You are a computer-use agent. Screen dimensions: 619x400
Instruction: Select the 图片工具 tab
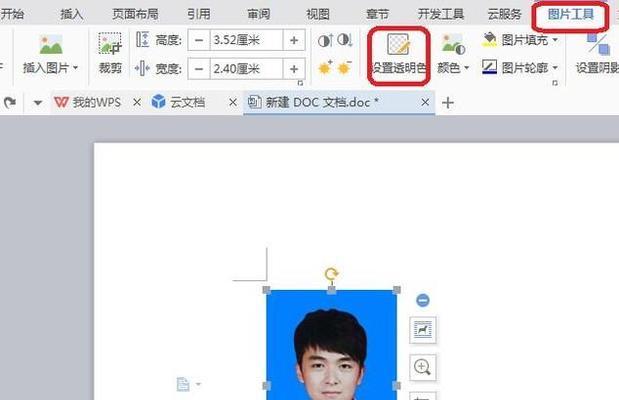click(571, 15)
